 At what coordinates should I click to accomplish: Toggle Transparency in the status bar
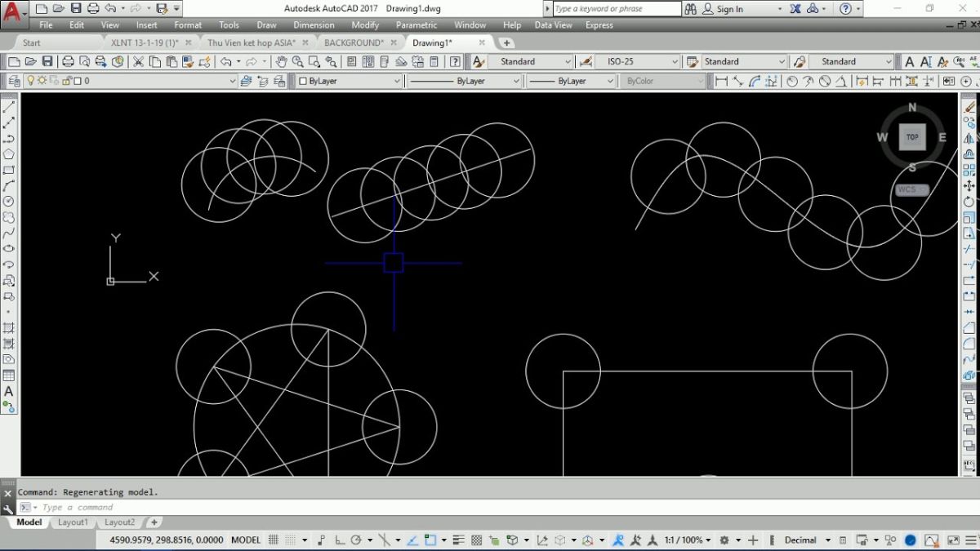(x=477, y=540)
